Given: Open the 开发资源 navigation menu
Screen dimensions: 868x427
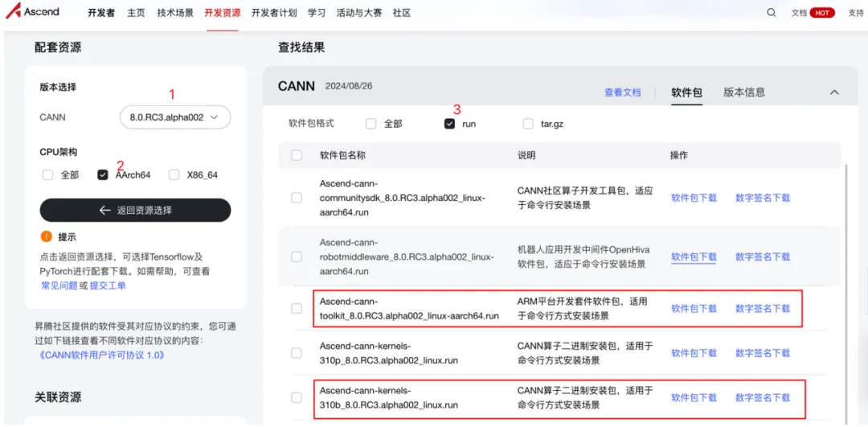Looking at the screenshot, I should (x=222, y=13).
